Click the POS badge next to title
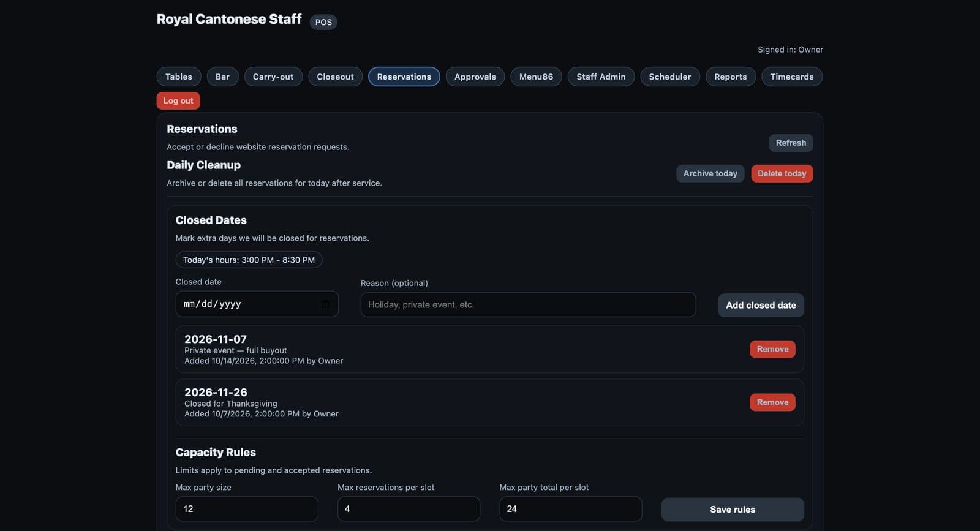Image resolution: width=980 pixels, height=531 pixels. pos(323,22)
